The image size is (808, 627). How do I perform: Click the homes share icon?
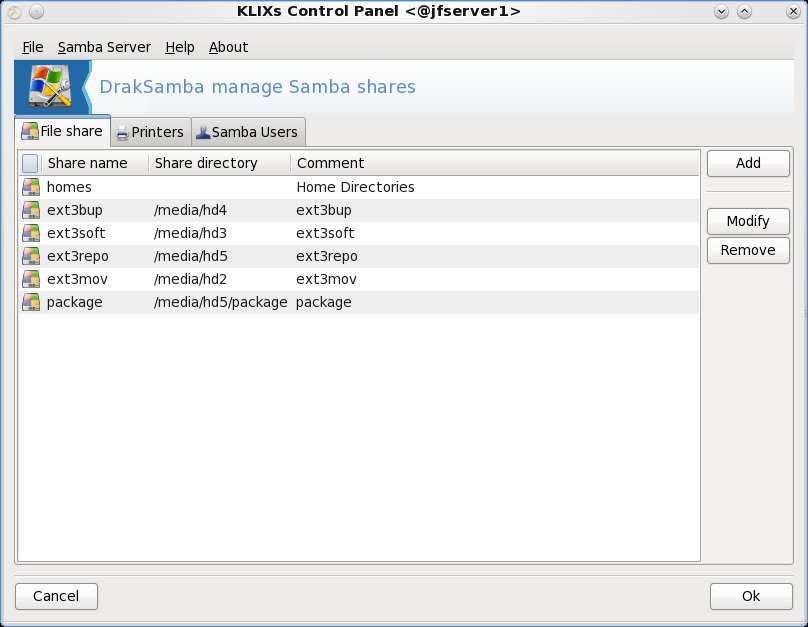[x=31, y=187]
